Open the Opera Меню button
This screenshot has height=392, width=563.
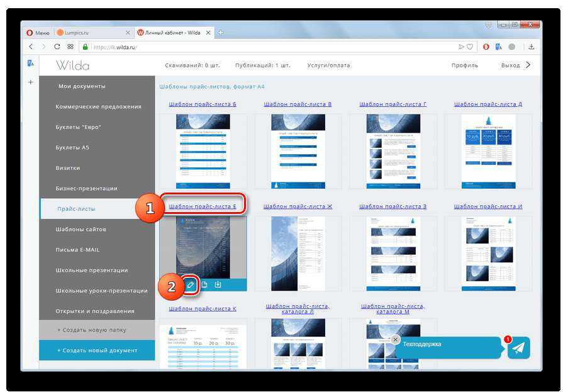38,33
